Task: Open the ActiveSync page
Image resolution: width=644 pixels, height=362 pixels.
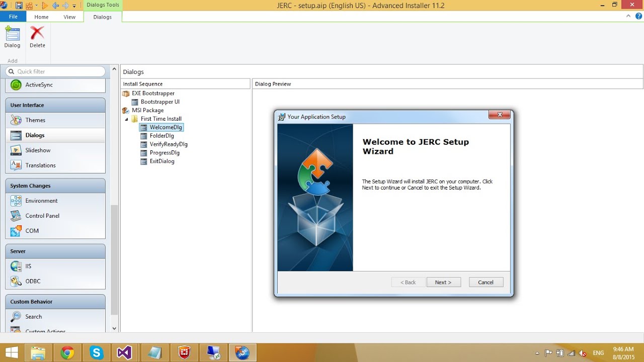Action: tap(55, 85)
